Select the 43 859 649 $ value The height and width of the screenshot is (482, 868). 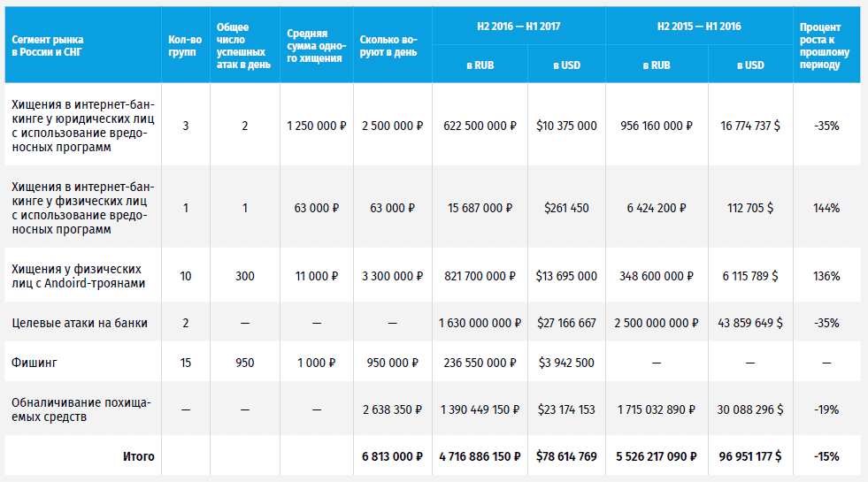click(749, 324)
